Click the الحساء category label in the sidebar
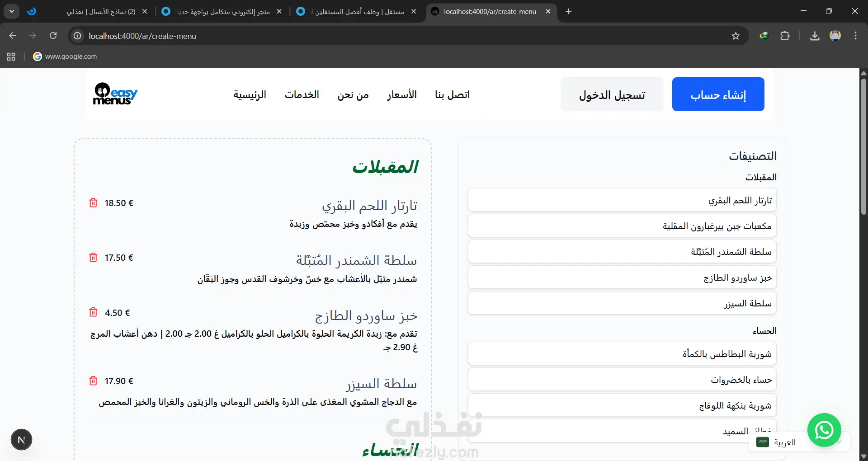 click(x=764, y=331)
